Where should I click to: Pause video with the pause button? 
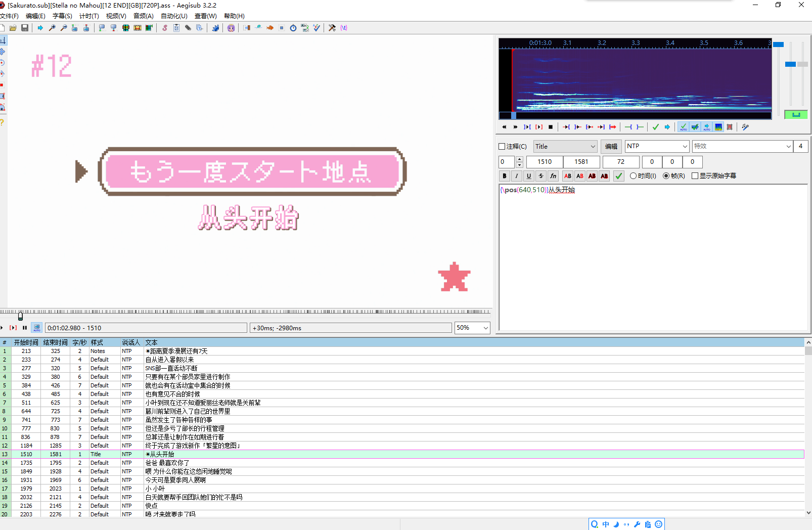click(25, 328)
